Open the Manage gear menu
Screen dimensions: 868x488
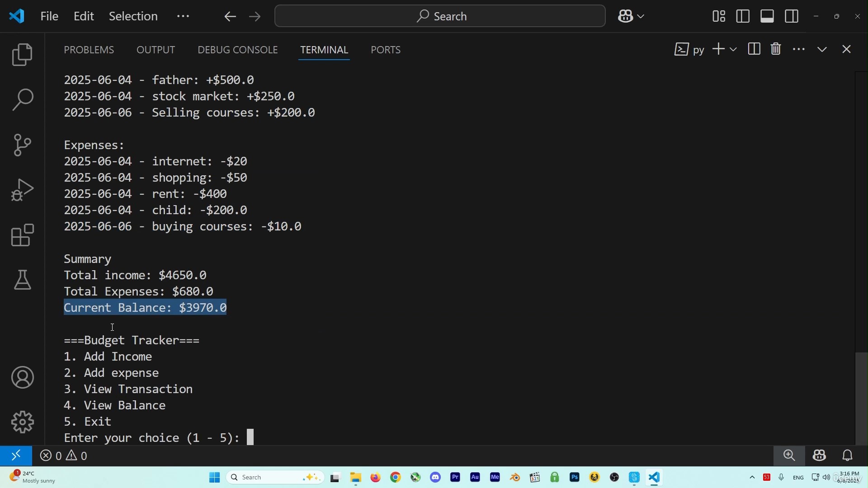(x=22, y=422)
